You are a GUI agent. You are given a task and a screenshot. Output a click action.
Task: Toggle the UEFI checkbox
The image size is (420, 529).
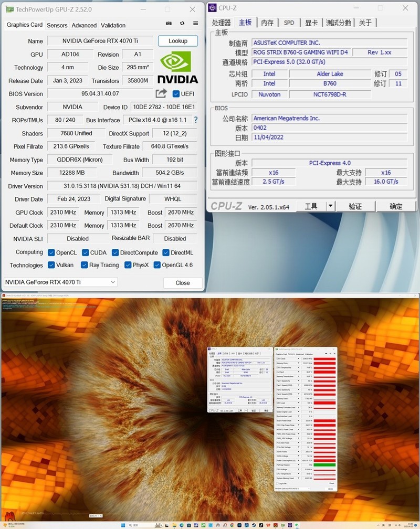coord(177,93)
